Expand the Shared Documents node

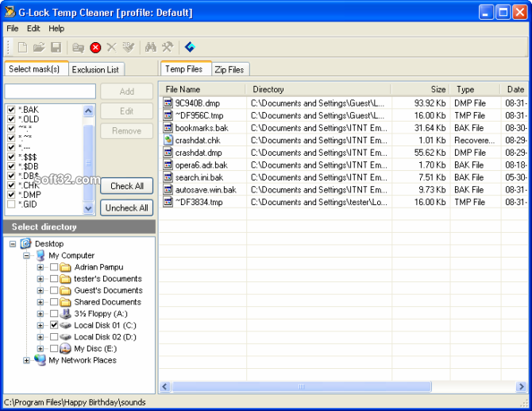[40, 302]
